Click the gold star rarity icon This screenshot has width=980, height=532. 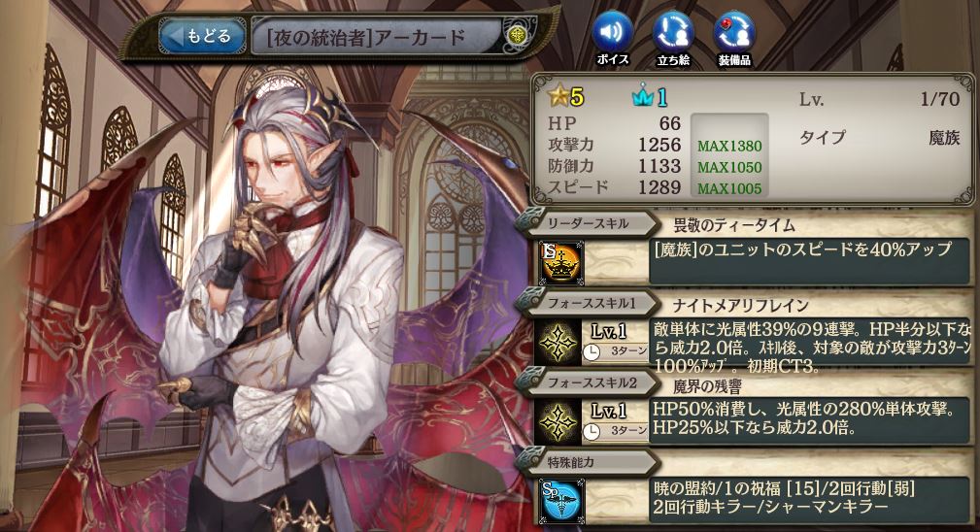click(x=558, y=95)
